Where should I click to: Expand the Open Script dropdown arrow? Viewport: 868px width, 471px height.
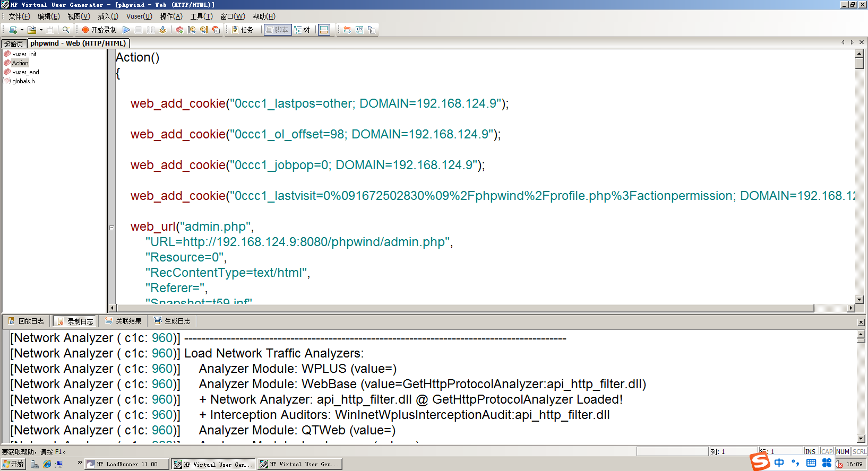(x=41, y=30)
